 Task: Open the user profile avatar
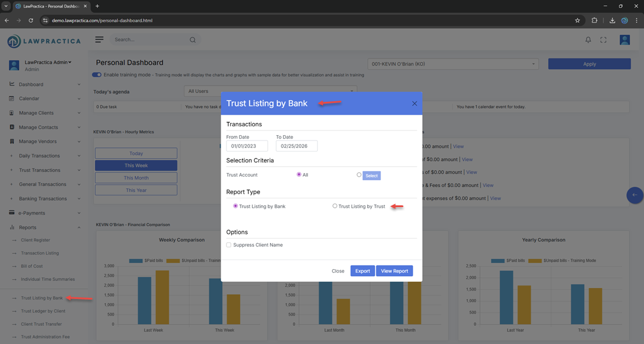625,40
